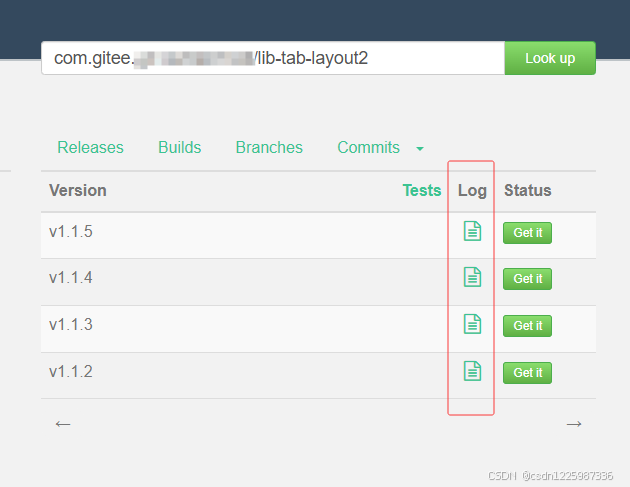The image size is (630, 487).
Task: Select the v1.1.4 version text
Action: tap(71, 277)
